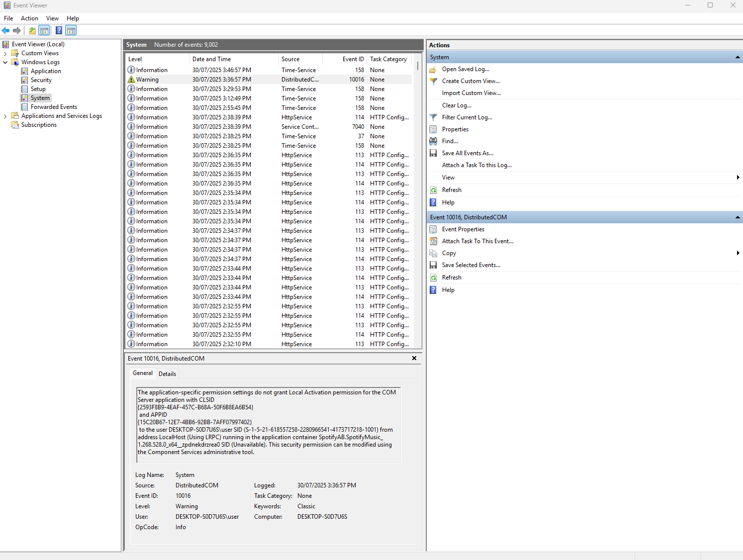Click Import Custom View link

[471, 93]
